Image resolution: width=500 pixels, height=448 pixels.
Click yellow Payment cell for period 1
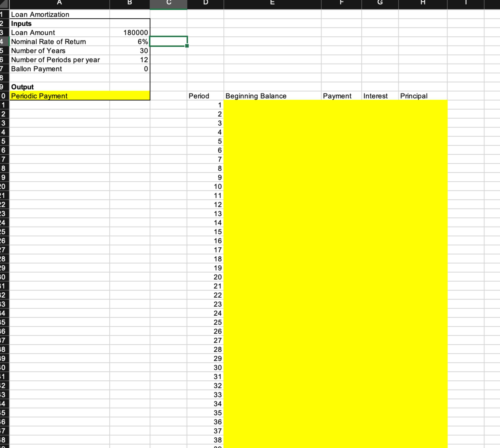341,105
